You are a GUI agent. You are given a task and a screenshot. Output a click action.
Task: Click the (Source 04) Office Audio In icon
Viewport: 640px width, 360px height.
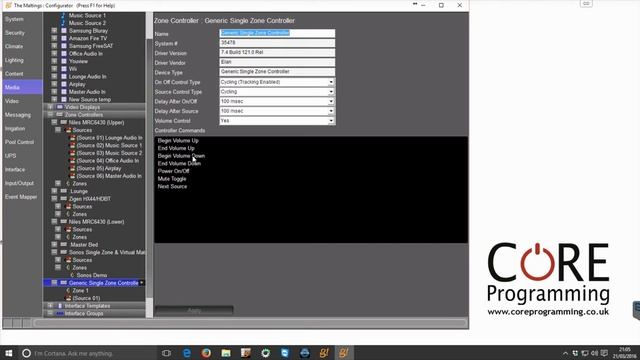tap(73, 161)
